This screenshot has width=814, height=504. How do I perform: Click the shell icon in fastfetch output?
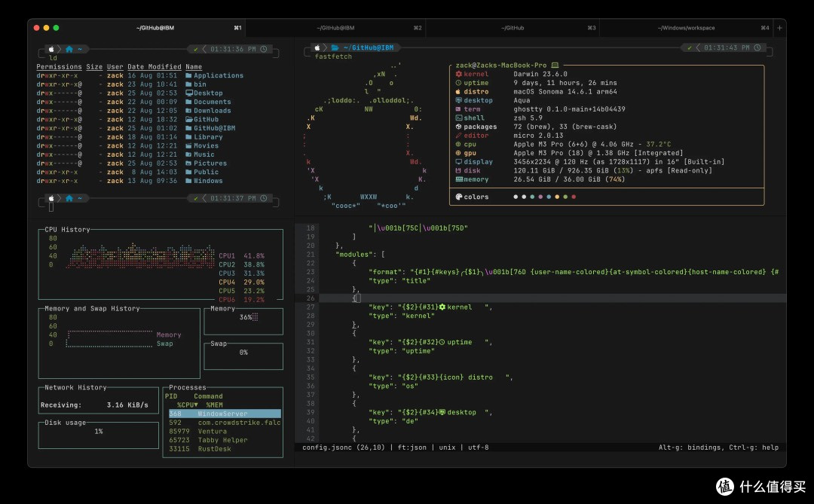pyautogui.click(x=458, y=118)
